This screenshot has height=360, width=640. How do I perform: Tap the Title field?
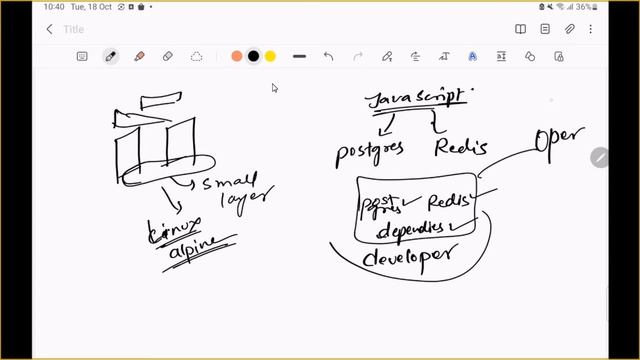74,29
